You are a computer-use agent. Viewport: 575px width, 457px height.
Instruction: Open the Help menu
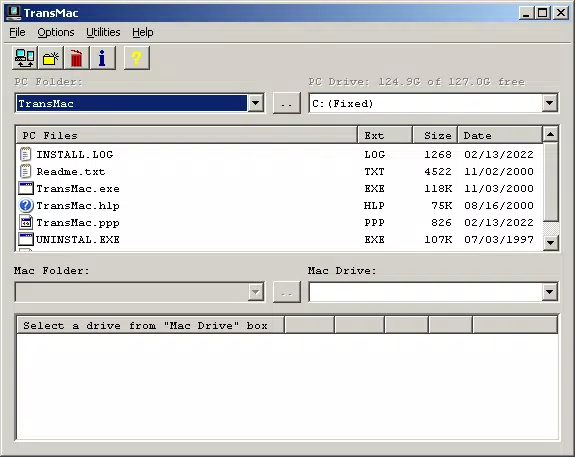(143, 32)
